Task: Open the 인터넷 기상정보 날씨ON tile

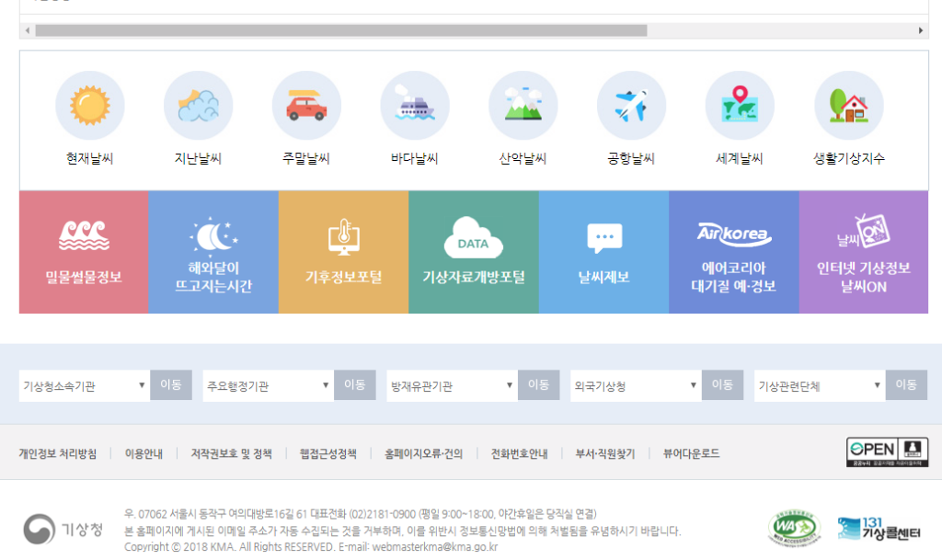Action: coord(864,252)
